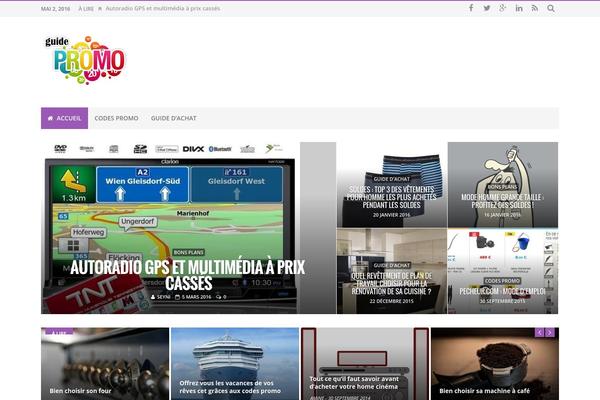Screen dimensions: 600x400
Task: Open the LinkedIn social icon
Action: (x=519, y=8)
